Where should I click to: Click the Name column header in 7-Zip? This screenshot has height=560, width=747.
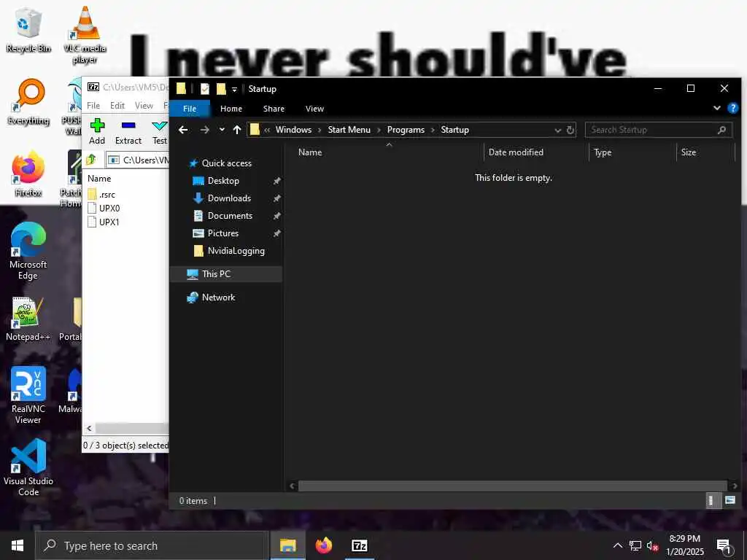99,179
